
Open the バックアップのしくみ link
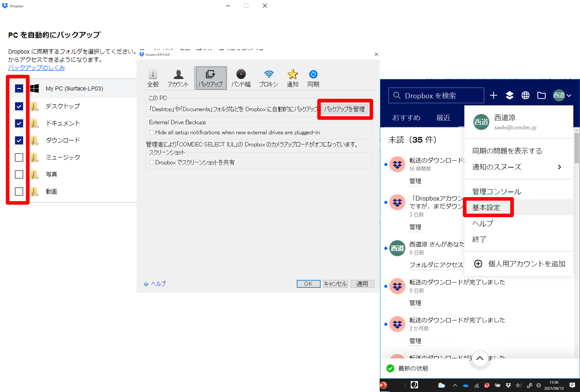click(36, 67)
